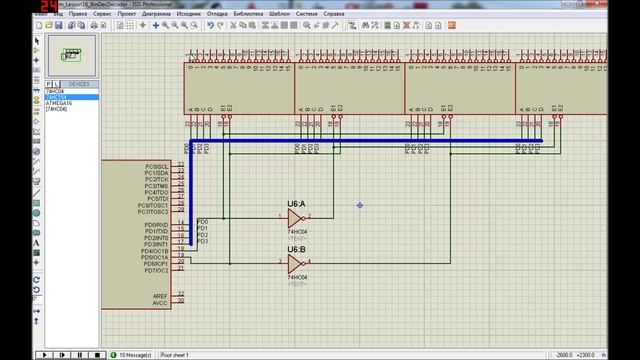Toggle the grid display

pyautogui.click(x=130, y=25)
